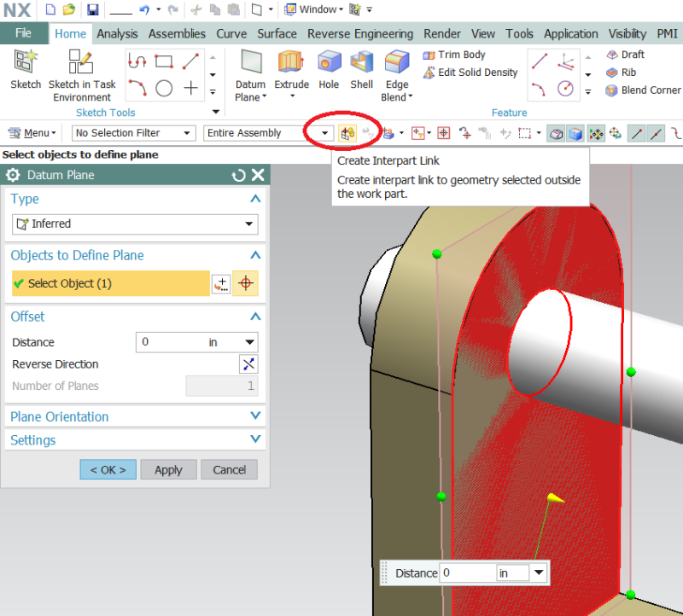Select the Point sketch tool

pos(190,89)
